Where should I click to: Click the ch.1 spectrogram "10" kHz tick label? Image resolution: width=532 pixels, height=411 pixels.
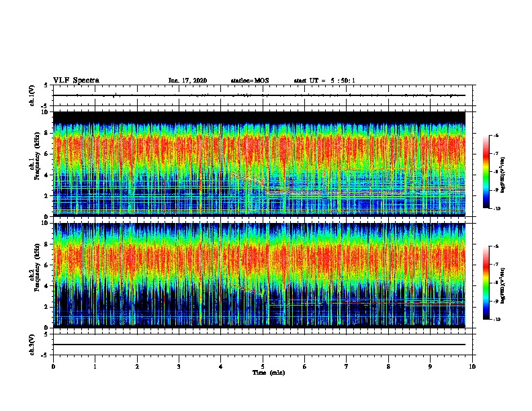tap(45, 111)
